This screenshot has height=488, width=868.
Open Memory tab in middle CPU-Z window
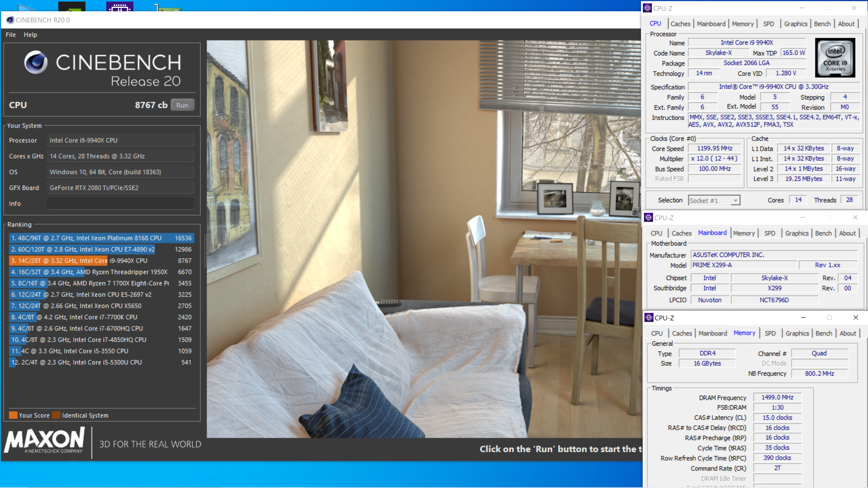[x=744, y=233]
